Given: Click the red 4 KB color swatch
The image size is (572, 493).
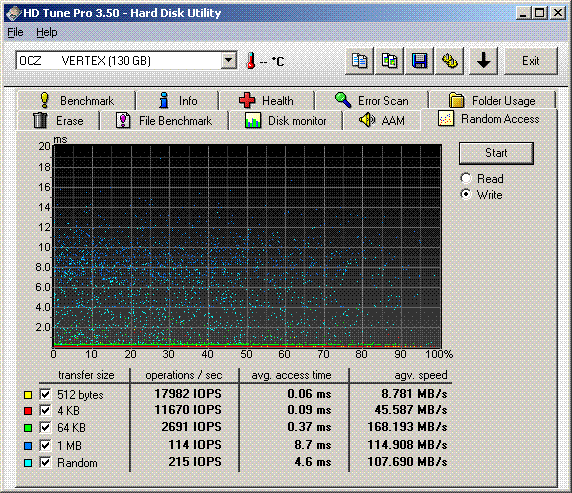Looking at the screenshot, I should point(28,411).
